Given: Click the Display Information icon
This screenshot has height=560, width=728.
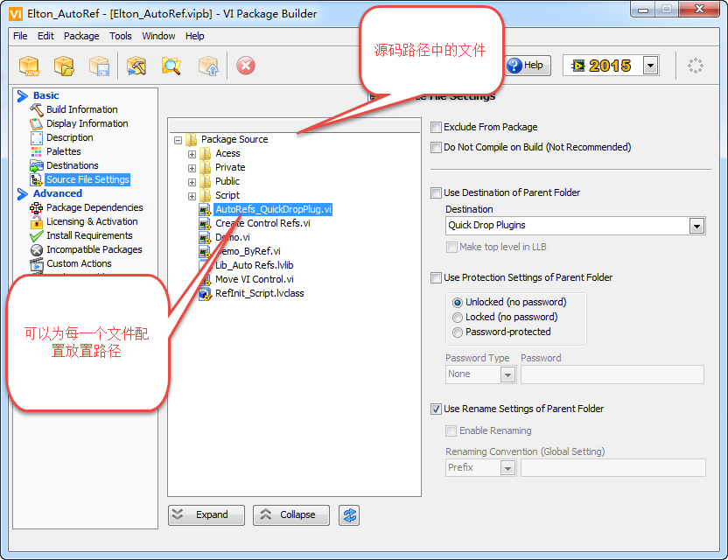Looking at the screenshot, I should tap(37, 123).
